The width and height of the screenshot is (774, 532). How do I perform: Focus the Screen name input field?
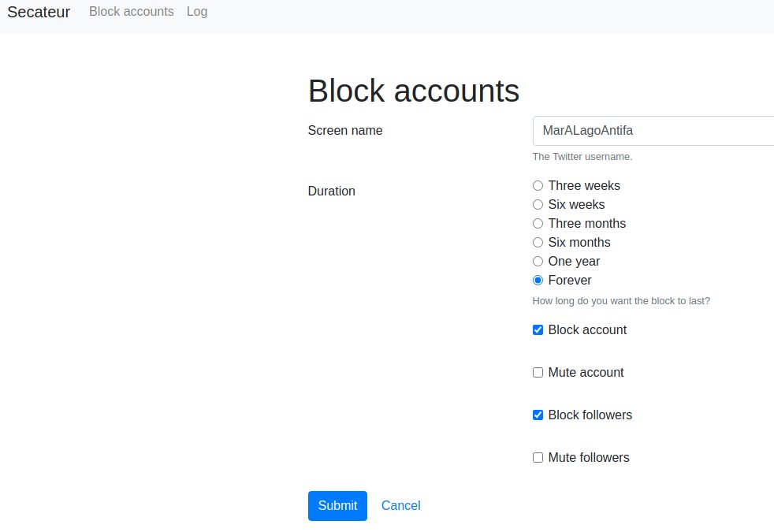point(653,131)
